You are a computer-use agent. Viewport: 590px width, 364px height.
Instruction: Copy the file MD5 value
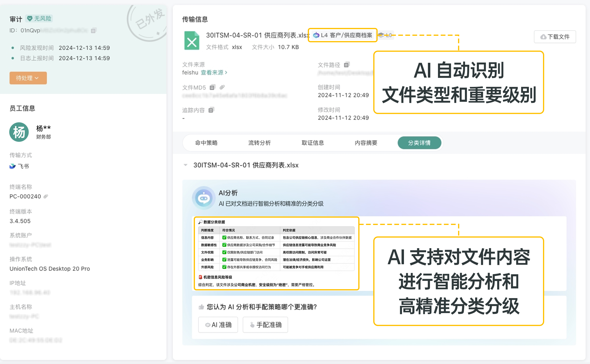point(212,87)
